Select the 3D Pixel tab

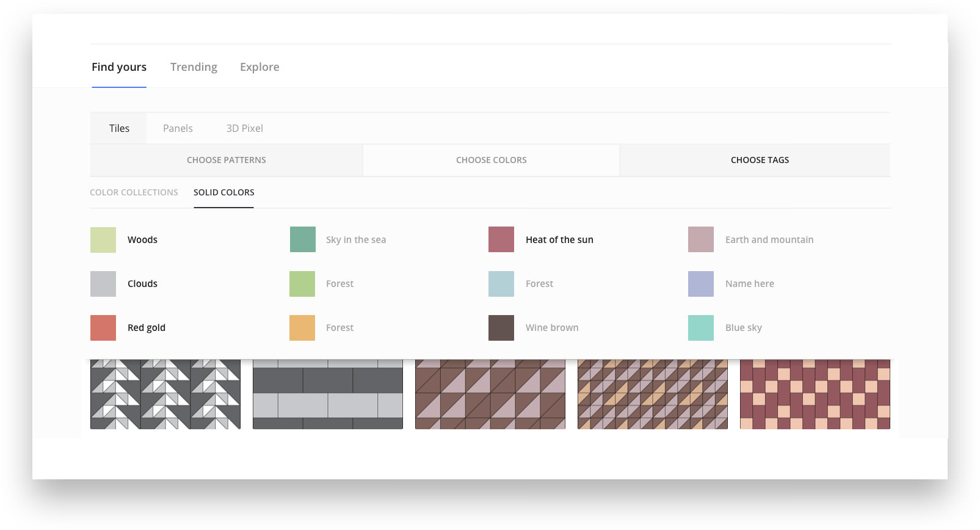coord(244,128)
